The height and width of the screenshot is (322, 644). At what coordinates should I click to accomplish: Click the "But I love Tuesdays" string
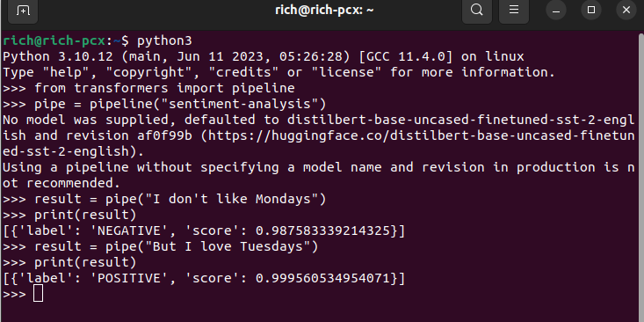click(228, 246)
